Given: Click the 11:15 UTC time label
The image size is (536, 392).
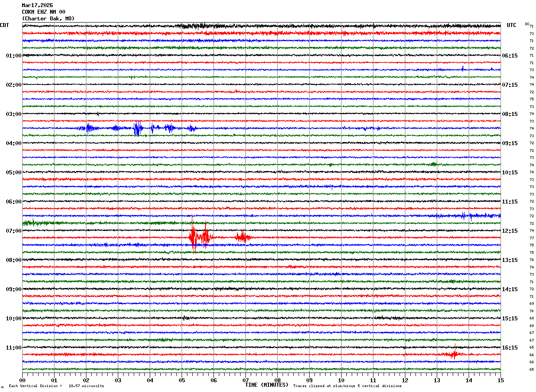Looking at the screenshot, I should click(510, 202).
